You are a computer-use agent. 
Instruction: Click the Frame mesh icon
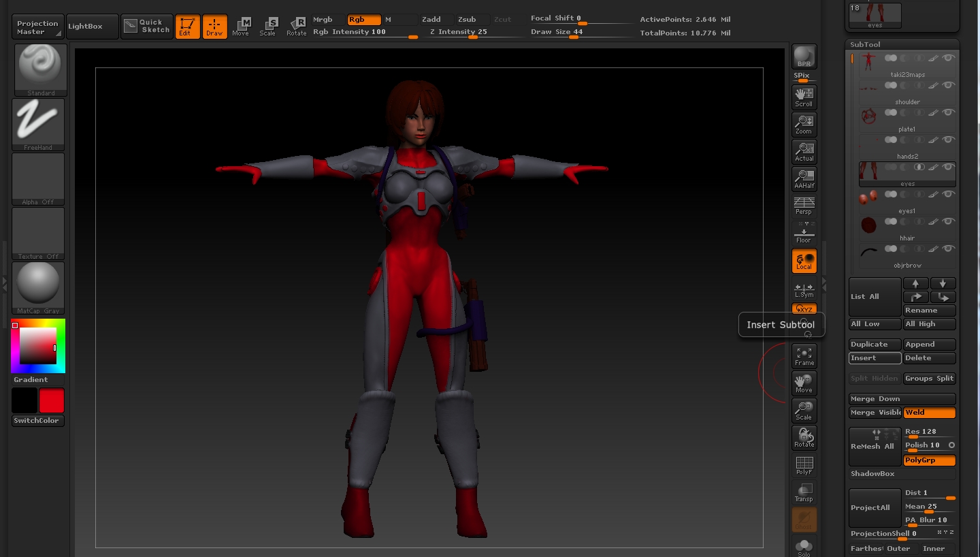click(x=804, y=355)
